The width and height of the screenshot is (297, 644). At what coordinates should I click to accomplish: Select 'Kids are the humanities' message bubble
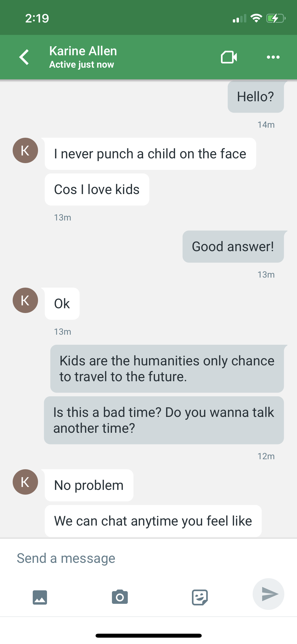click(x=167, y=369)
